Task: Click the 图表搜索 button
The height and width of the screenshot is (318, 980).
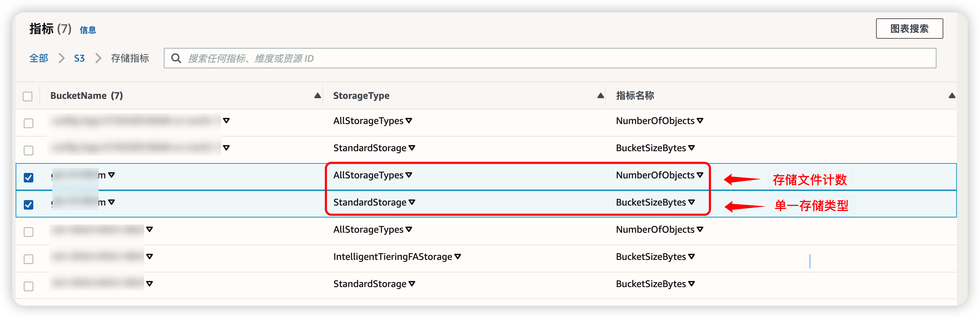Action: 909,29
